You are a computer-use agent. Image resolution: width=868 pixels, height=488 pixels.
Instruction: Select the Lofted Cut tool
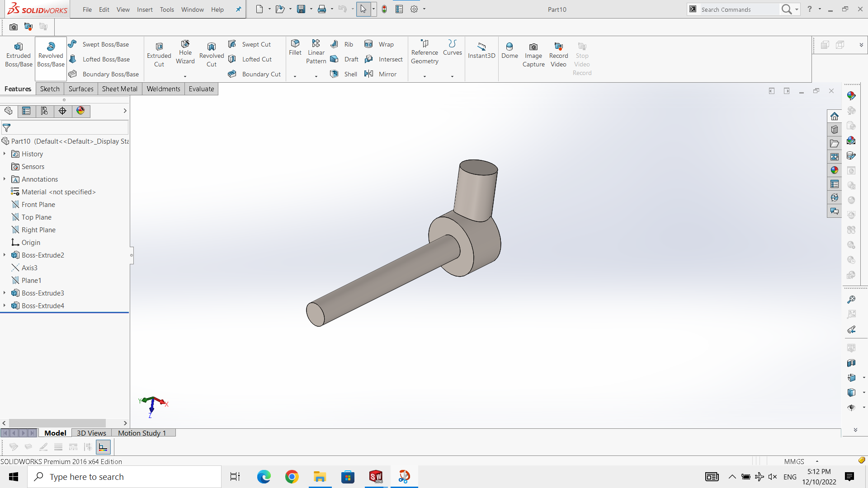pos(250,59)
